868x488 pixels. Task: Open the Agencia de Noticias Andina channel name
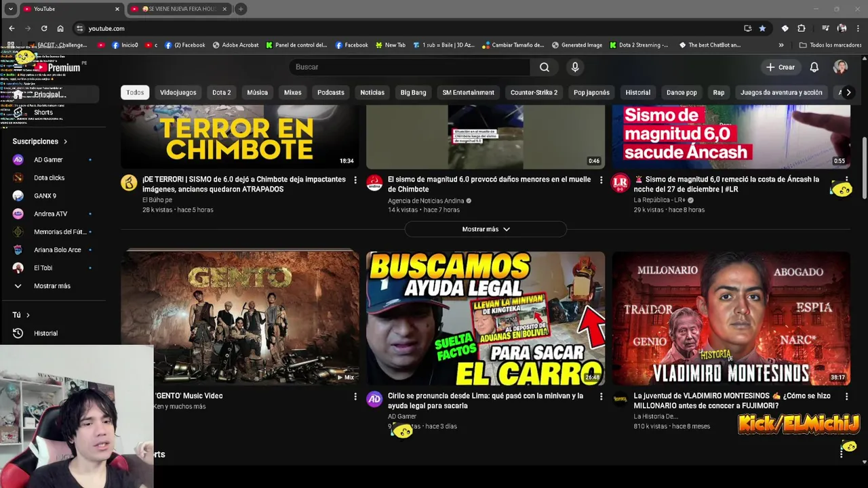tap(426, 201)
